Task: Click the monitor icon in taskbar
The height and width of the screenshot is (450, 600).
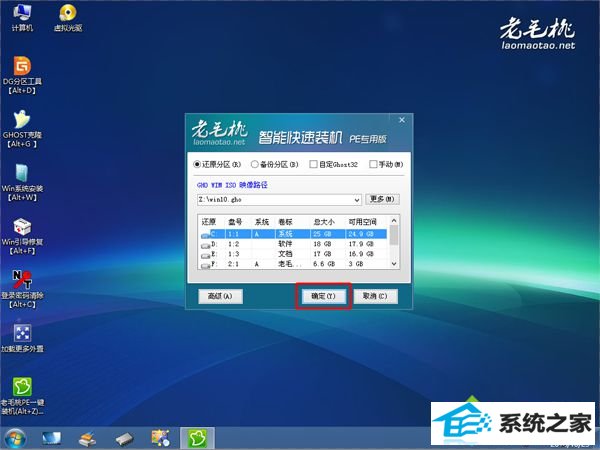Action: [51, 439]
